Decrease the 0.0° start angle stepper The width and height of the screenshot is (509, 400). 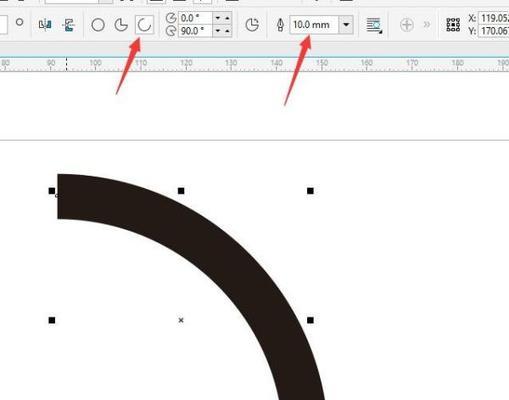point(218,18)
